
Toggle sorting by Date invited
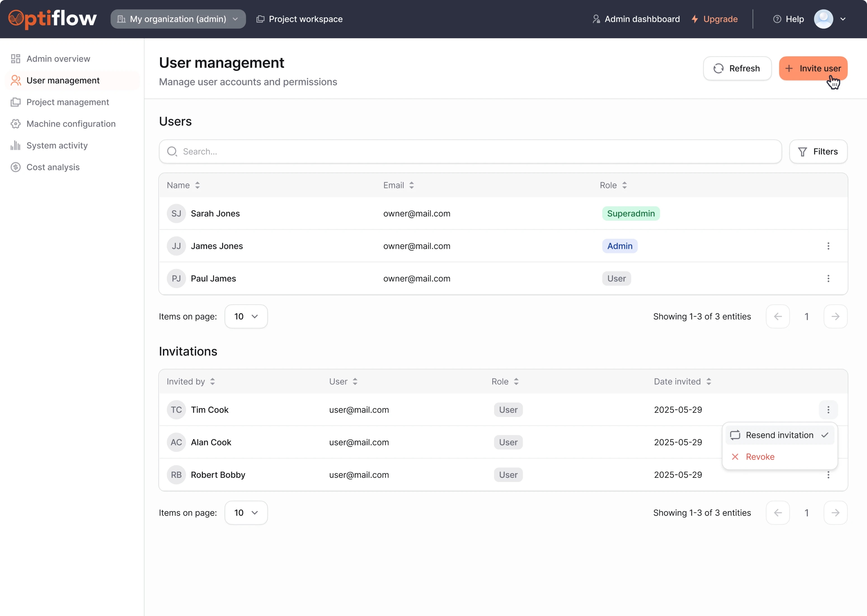(709, 382)
